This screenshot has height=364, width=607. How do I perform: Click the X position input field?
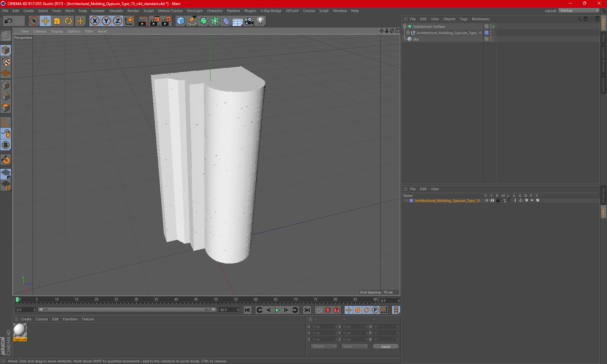pos(324,327)
